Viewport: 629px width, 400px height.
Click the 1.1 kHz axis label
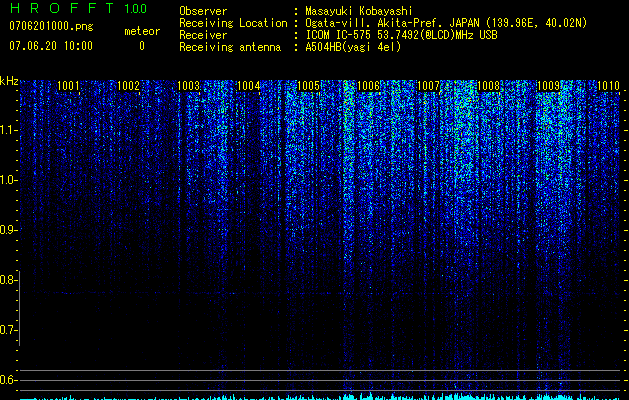coord(8,130)
